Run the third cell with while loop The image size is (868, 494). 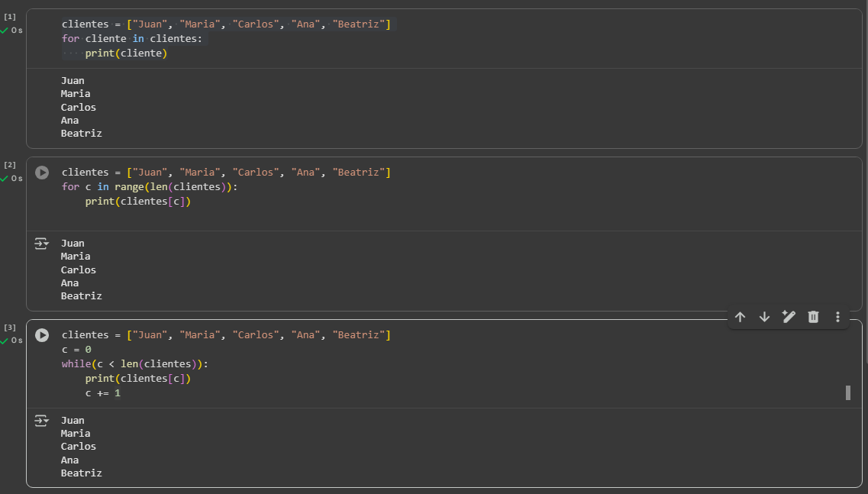[x=43, y=335]
